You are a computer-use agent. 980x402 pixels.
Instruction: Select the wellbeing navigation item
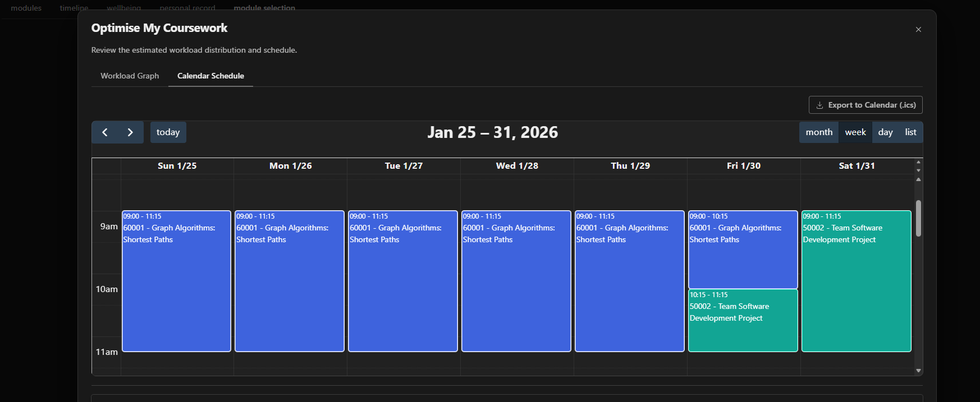(x=123, y=8)
